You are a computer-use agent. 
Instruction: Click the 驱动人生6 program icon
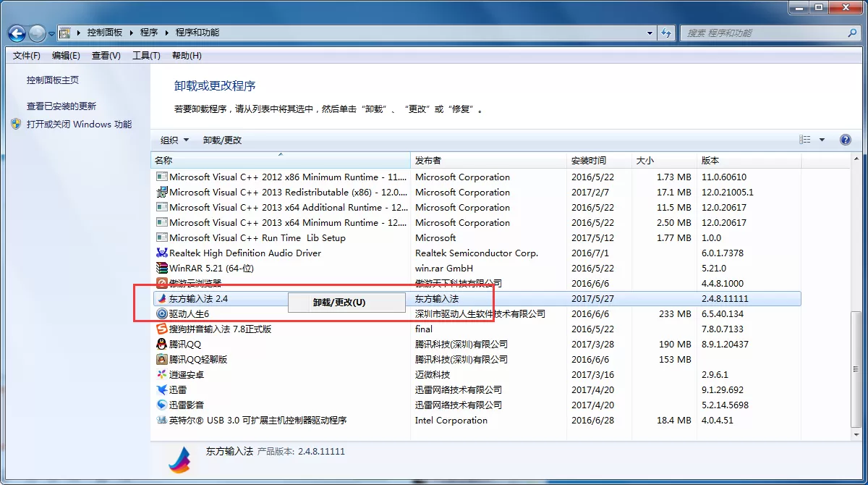[x=162, y=313]
